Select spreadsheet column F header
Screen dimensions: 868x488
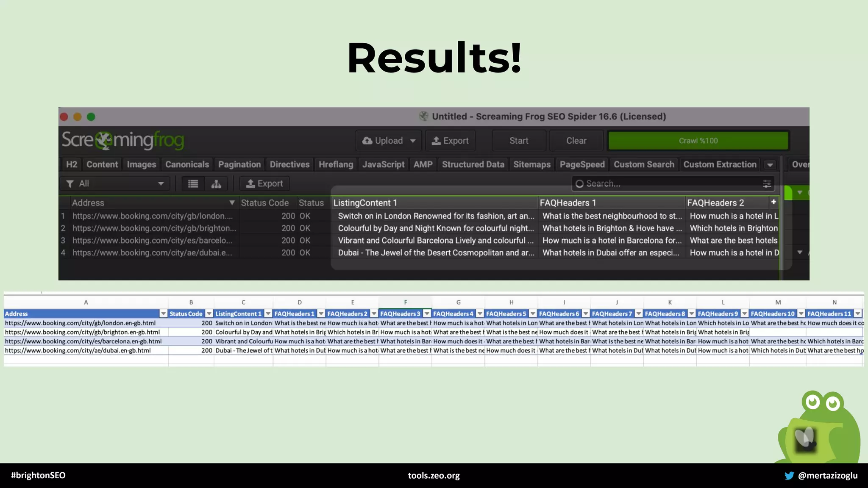[406, 302]
